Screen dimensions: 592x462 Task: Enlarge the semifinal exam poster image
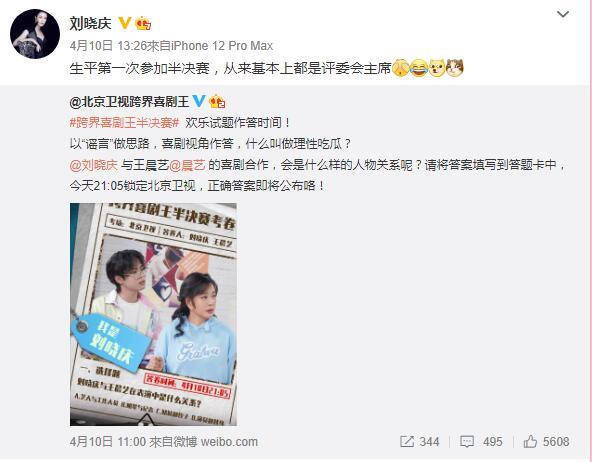[153, 314]
